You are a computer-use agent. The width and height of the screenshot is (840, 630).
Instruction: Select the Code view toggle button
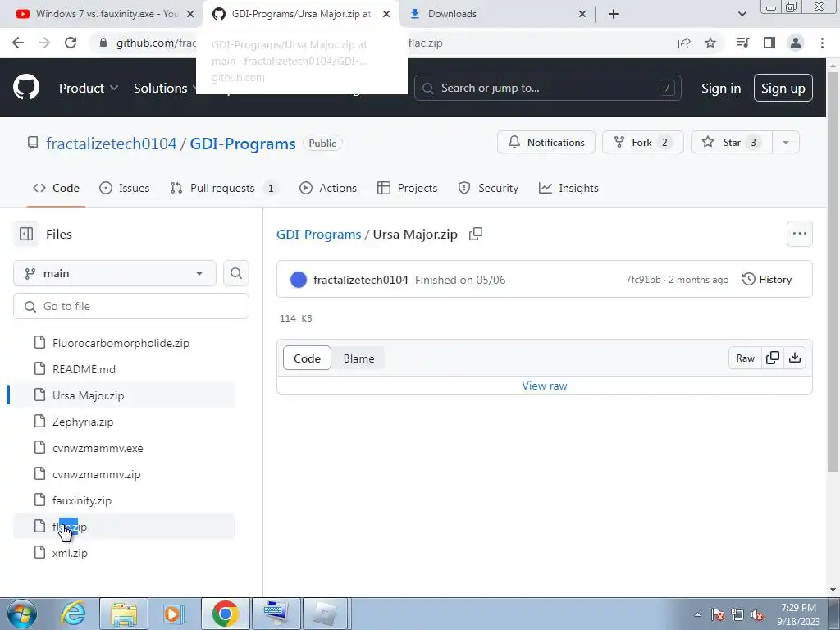coord(307,358)
